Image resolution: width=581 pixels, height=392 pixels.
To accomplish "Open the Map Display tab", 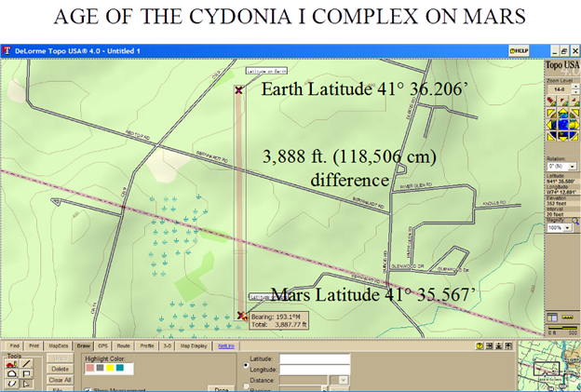I will tap(192, 345).
